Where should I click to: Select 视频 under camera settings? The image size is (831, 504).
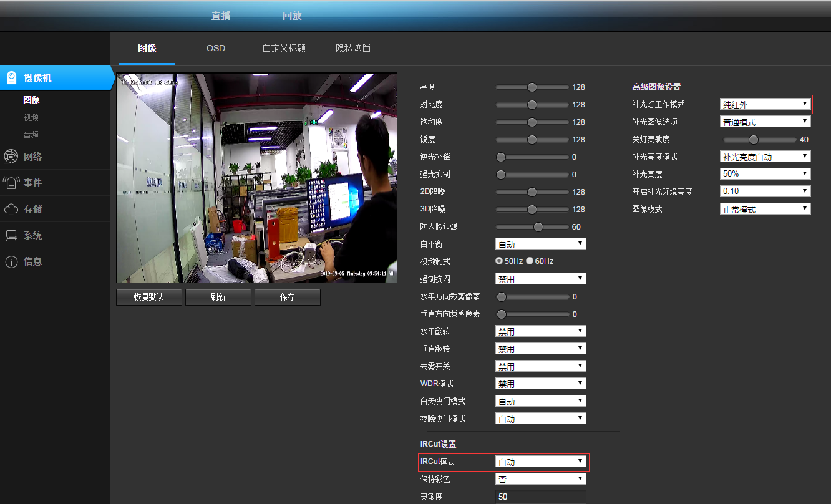tap(31, 117)
